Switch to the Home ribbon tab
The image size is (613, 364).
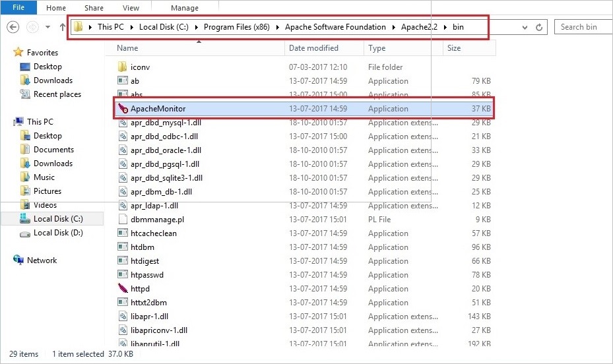[x=56, y=8]
